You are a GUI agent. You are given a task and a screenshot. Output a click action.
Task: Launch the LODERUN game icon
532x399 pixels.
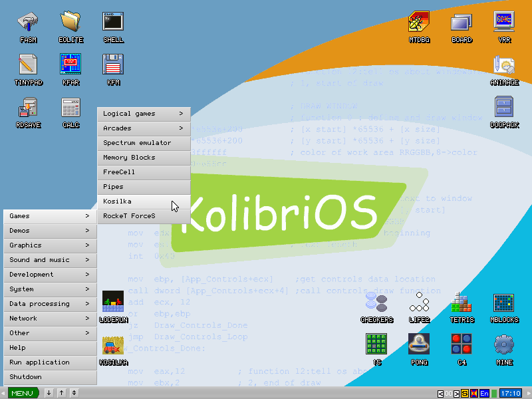pos(113,304)
